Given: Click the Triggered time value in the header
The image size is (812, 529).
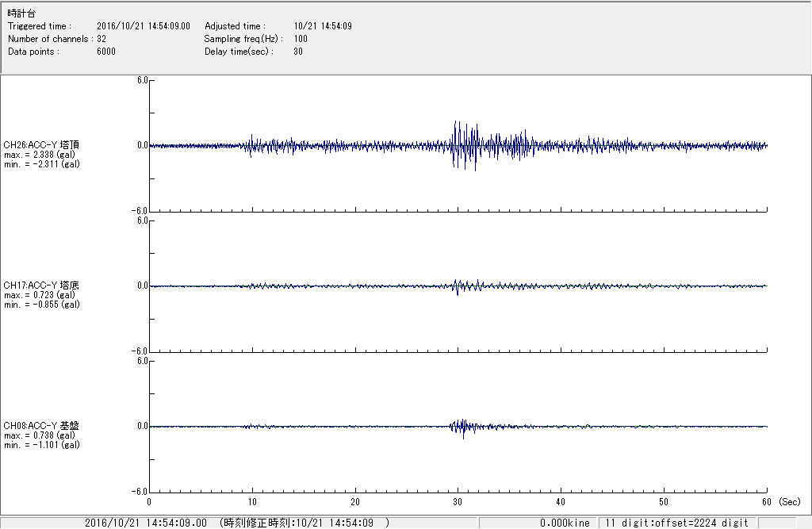Looking at the screenshot, I should tap(148, 26).
